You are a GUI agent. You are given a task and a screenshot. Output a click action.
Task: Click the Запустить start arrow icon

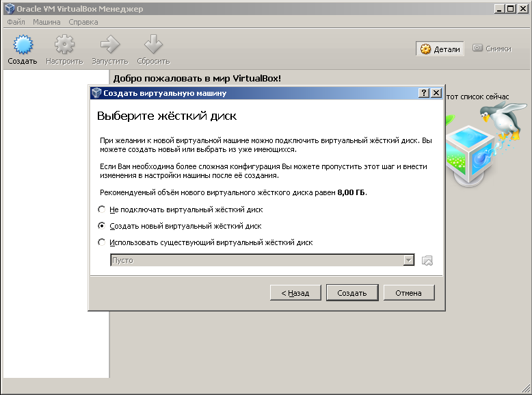pyautogui.click(x=110, y=44)
